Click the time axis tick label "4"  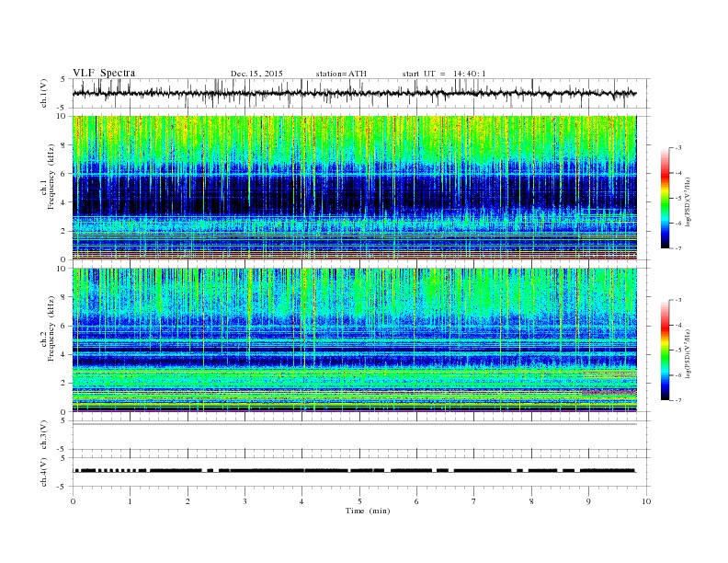(x=301, y=501)
